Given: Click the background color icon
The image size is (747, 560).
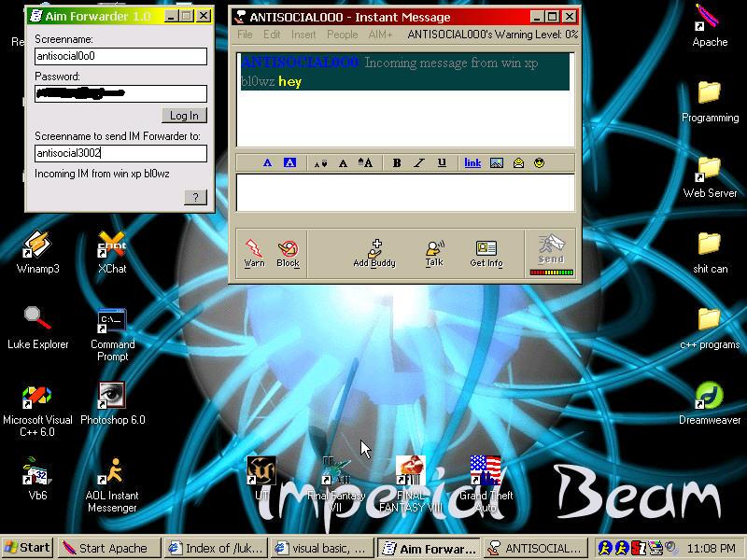Looking at the screenshot, I should [x=289, y=162].
